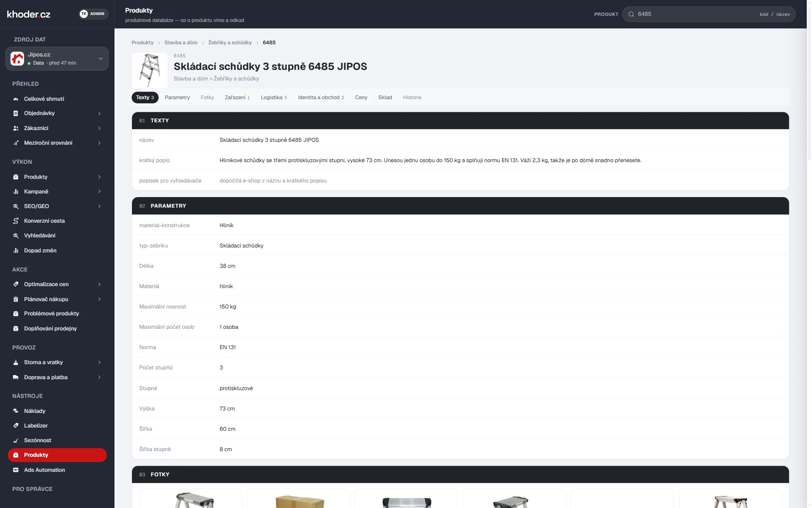Expand the Kampaně submenu chevron
Screen dimensions: 812x508
coord(99,191)
